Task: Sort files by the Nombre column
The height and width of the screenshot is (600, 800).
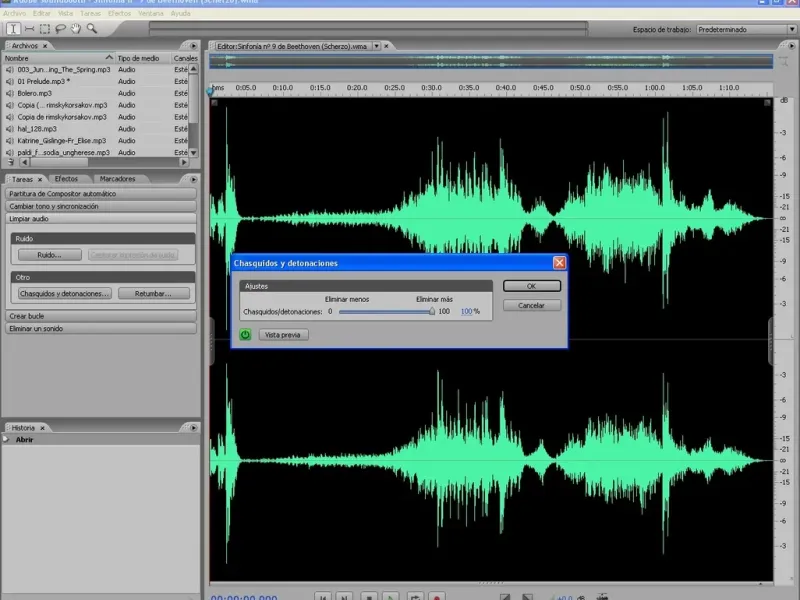Action: point(58,58)
